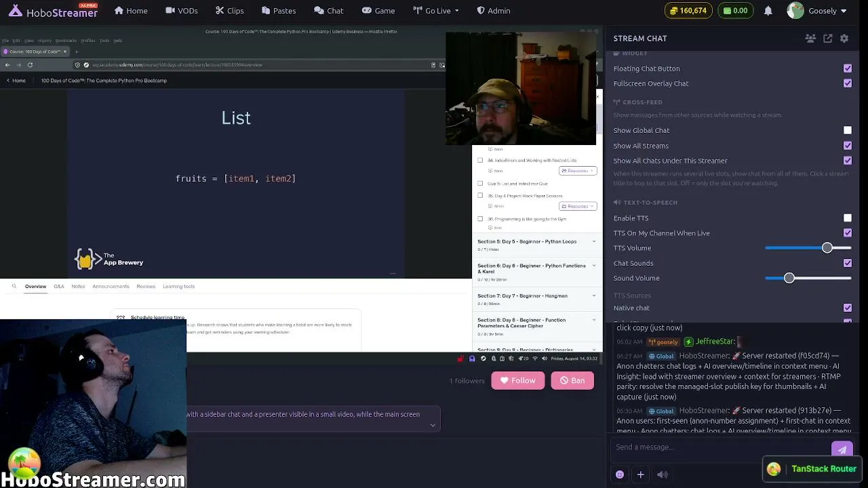
Task: Toggle Floating Chat Button checkbox
Action: coord(848,68)
